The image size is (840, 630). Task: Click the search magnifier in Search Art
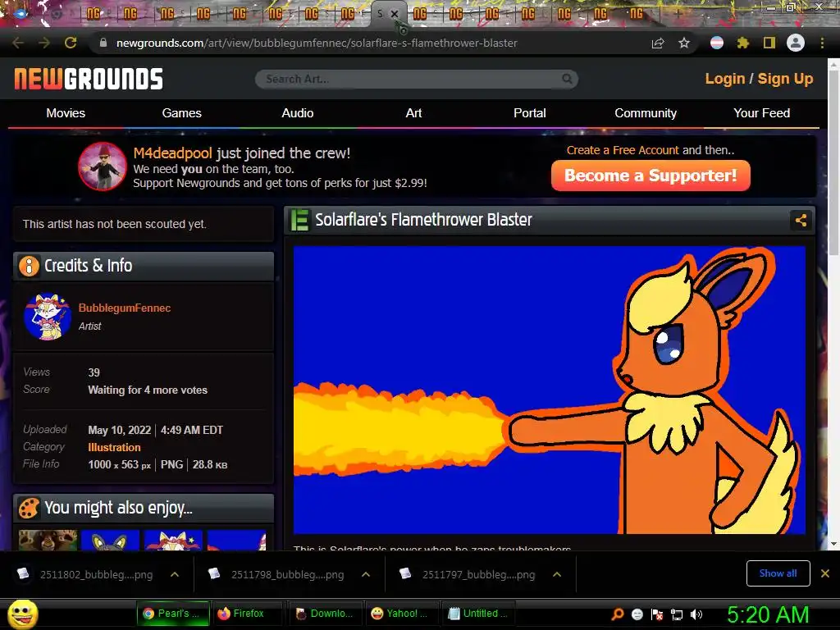point(567,80)
